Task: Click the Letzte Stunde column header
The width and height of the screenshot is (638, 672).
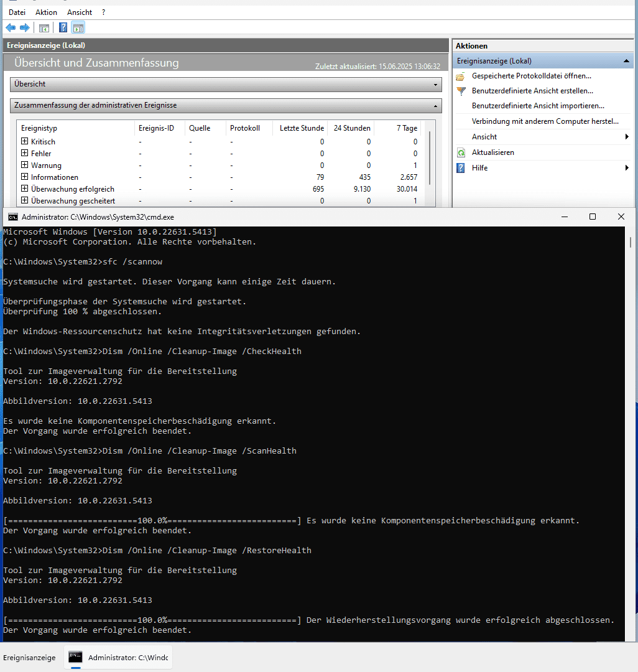Action: 300,128
